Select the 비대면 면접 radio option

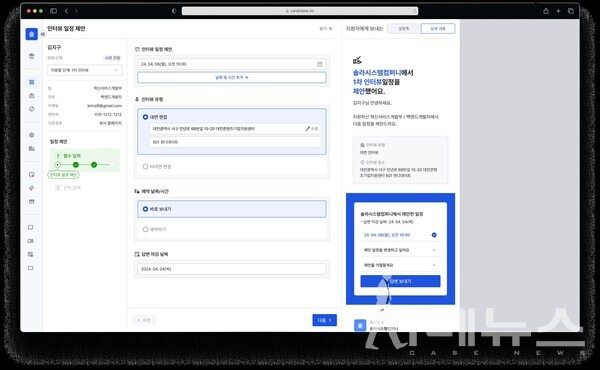click(x=145, y=166)
